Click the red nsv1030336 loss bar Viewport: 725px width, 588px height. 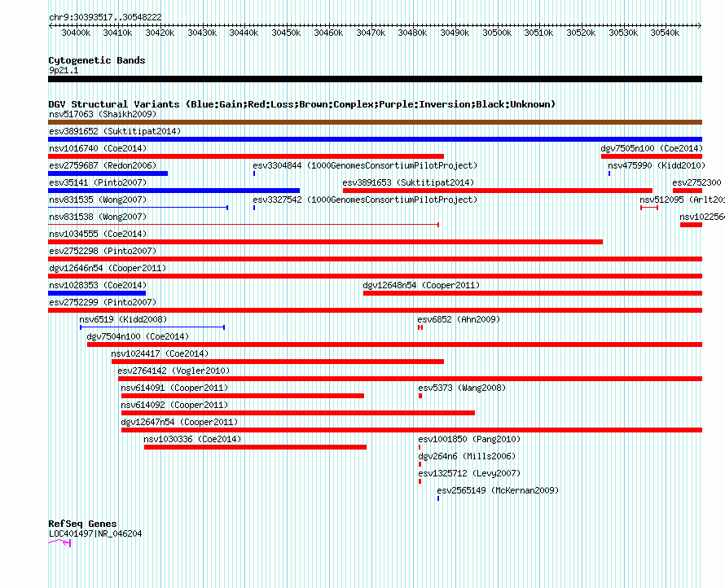[255, 447]
